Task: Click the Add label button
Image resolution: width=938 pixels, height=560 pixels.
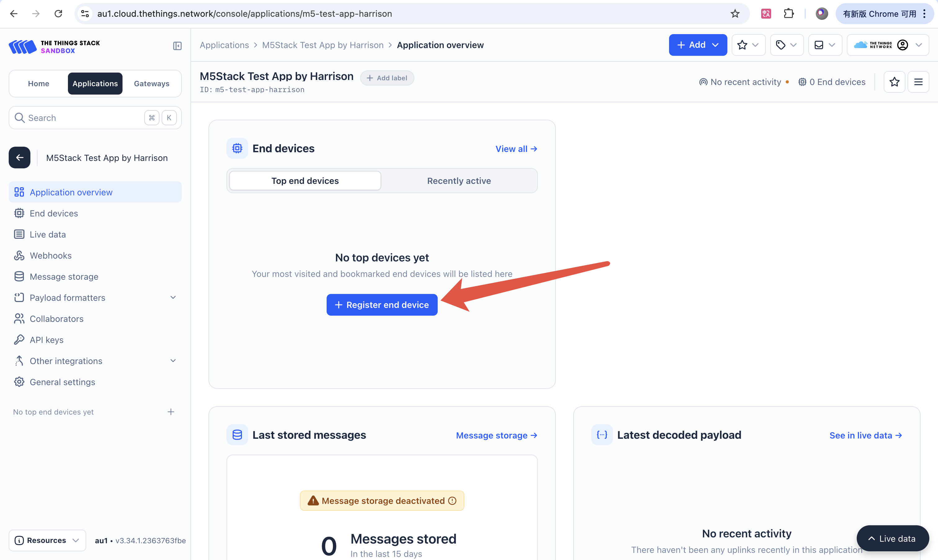Action: (x=387, y=78)
